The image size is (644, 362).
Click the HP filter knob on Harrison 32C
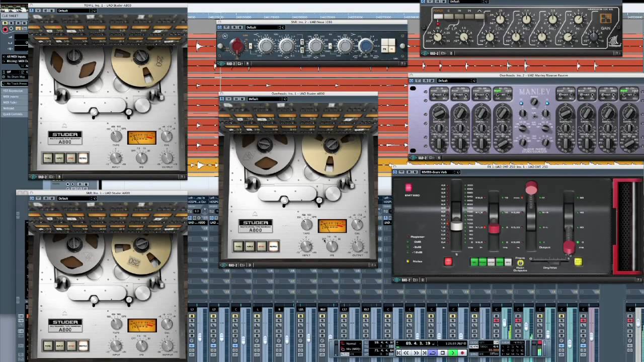coord(438,37)
